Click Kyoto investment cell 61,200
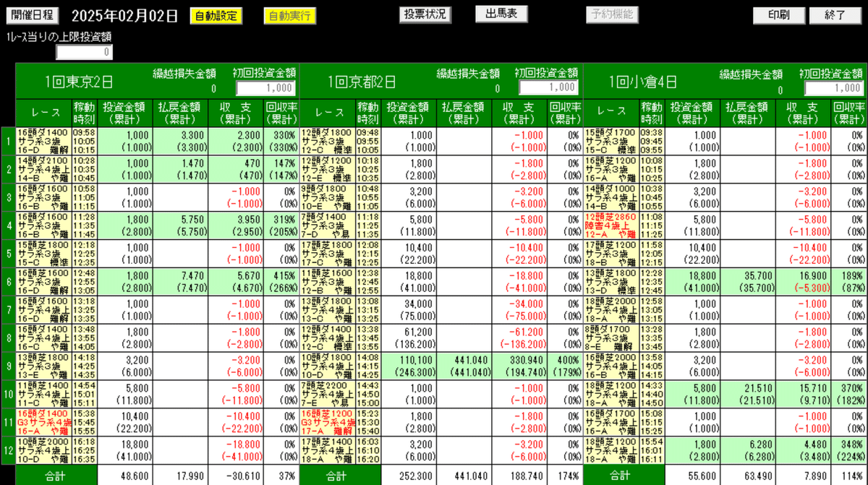Viewport: 868px width, 485px height. click(408, 338)
